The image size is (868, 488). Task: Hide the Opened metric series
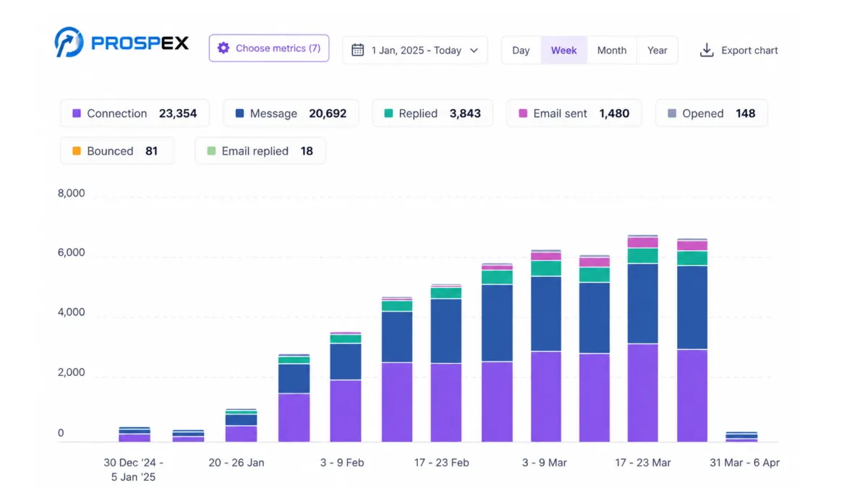pos(711,114)
